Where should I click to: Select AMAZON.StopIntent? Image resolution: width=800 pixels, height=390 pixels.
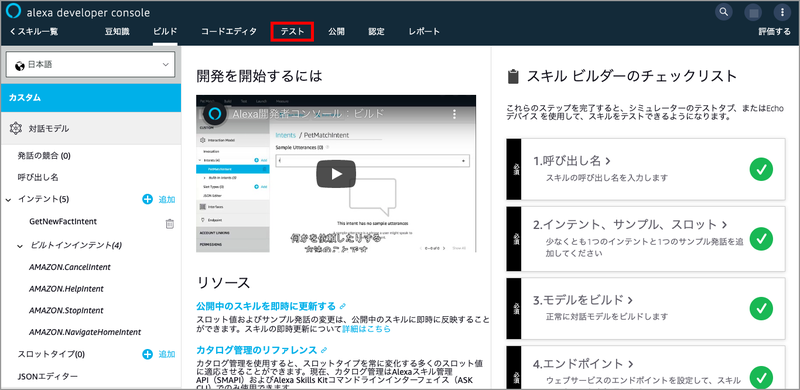pos(66,310)
